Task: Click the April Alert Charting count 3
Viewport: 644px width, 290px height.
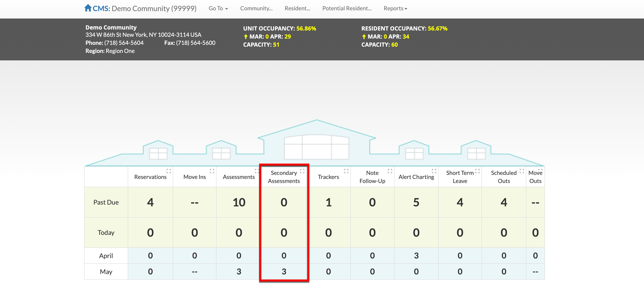Action: 416,255
